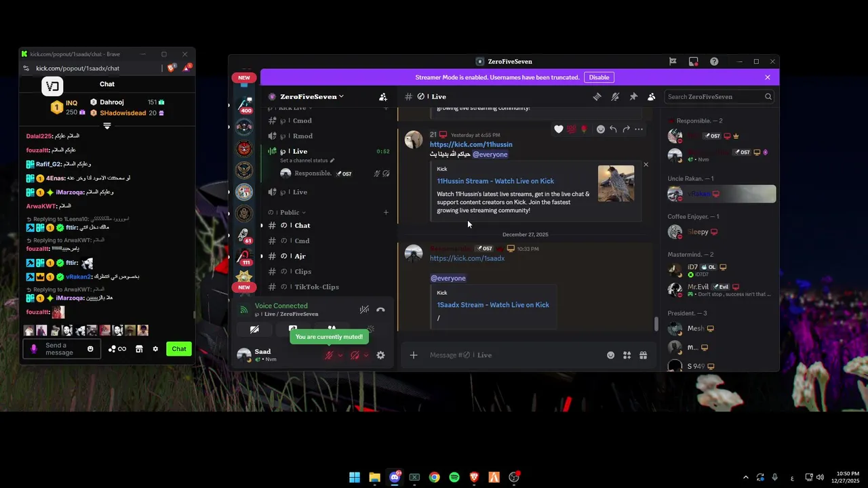Image resolution: width=868 pixels, height=488 pixels.
Task: Turn on camera in voice panel
Action: pos(254,329)
